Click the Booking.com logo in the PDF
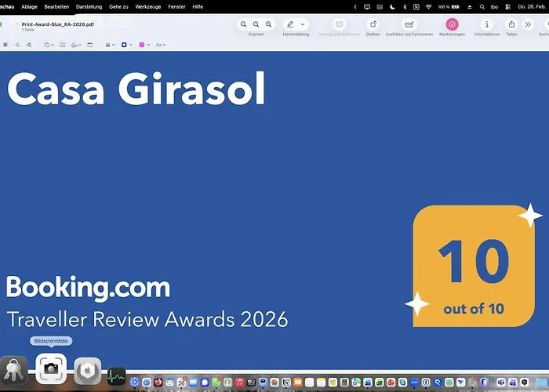 click(88, 288)
